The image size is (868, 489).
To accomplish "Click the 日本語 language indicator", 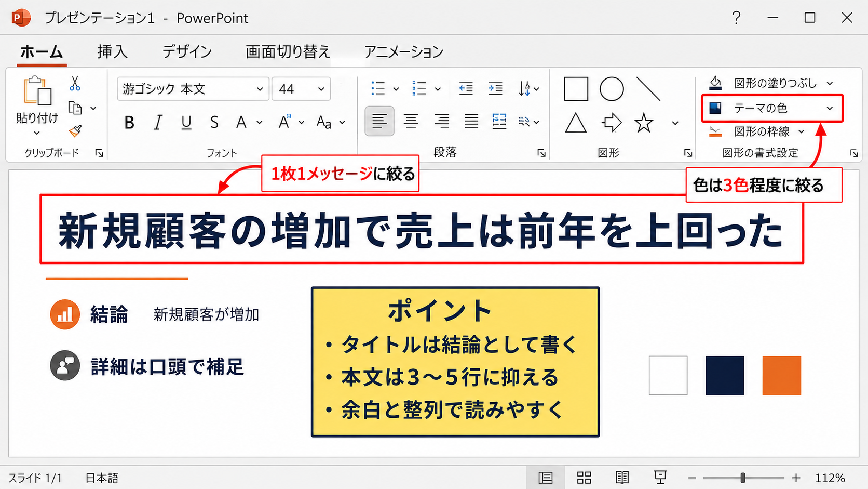I will (102, 478).
